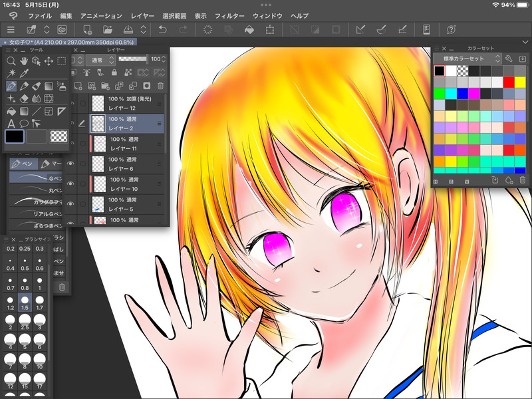Open the main hamburger menu in toolbar
This screenshot has height=399, width=532.
11,30
